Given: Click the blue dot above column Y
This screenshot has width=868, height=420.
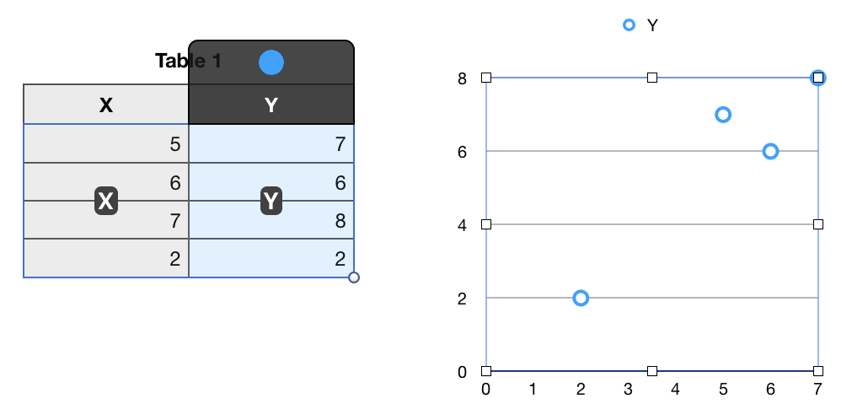Looking at the screenshot, I should 271,62.
